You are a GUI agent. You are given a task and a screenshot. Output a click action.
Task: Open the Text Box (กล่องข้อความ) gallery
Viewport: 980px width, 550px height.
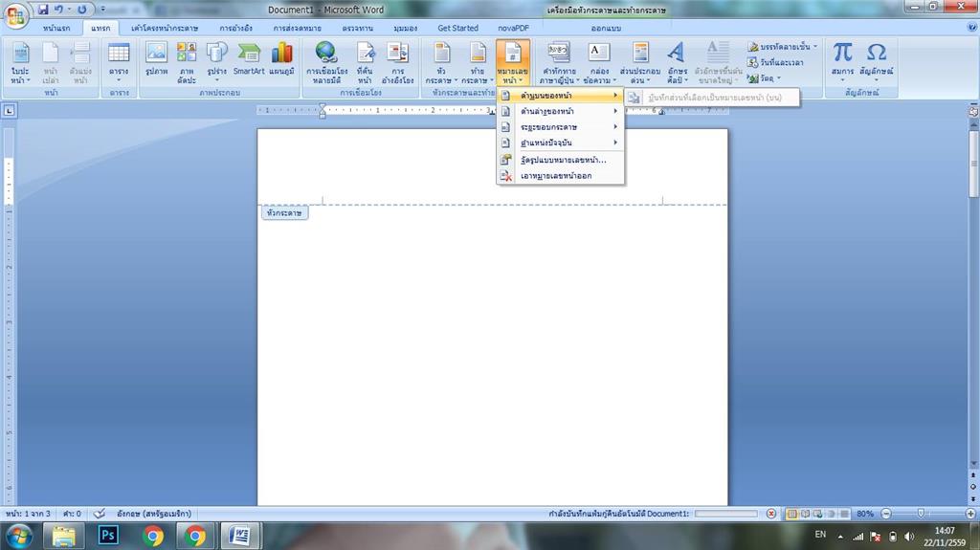pyautogui.click(x=599, y=63)
